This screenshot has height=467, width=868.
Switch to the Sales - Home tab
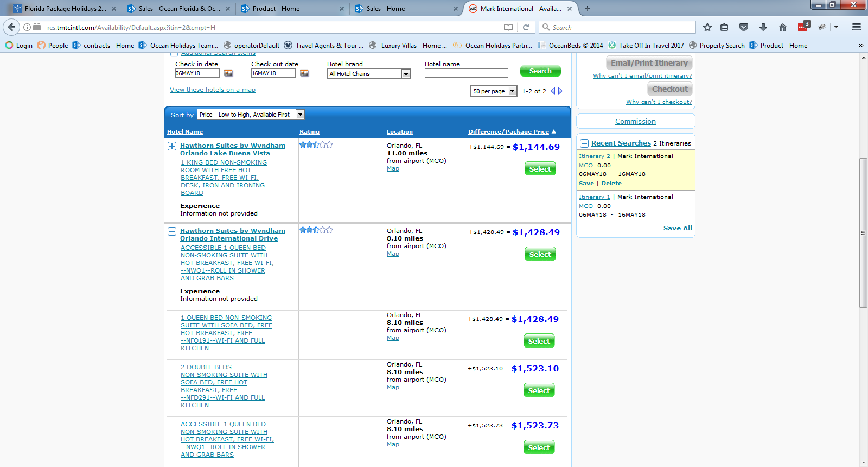(x=406, y=9)
